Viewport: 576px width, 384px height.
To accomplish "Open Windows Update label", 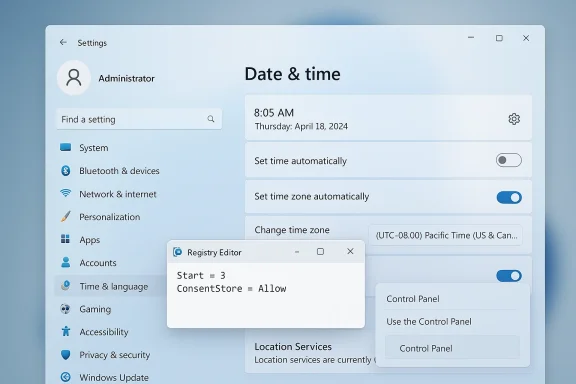I will tap(114, 377).
